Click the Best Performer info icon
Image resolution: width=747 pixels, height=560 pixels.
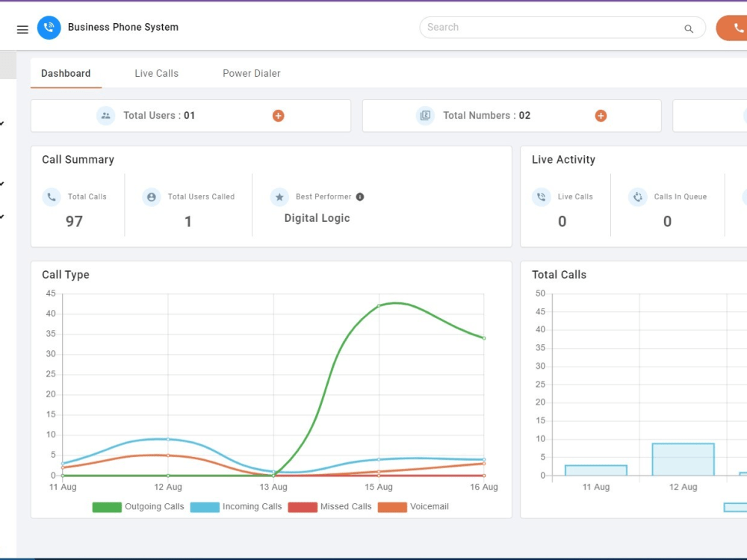click(360, 196)
